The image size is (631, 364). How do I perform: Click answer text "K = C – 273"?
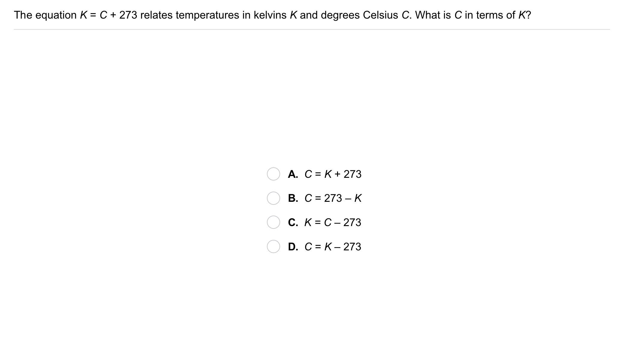point(333,222)
